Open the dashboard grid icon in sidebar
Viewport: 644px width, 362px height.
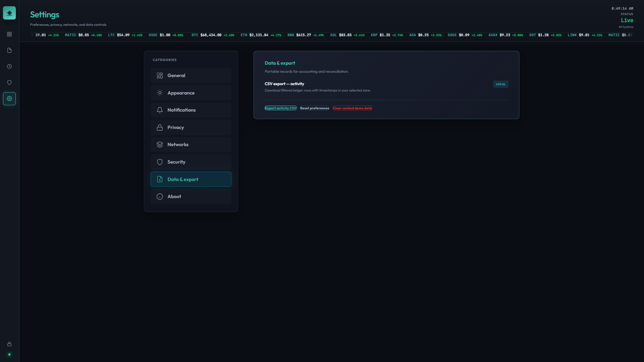pos(9,34)
